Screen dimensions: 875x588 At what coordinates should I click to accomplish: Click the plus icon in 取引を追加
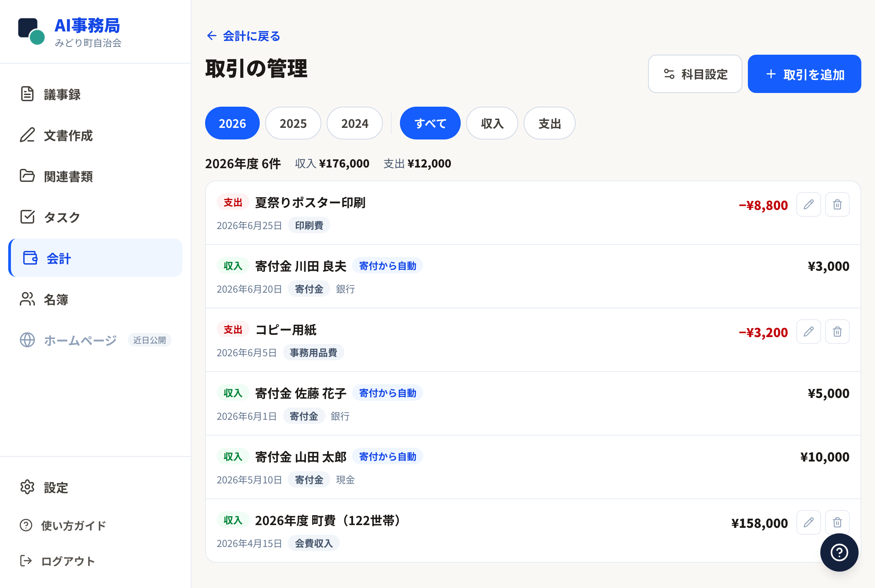tap(771, 74)
